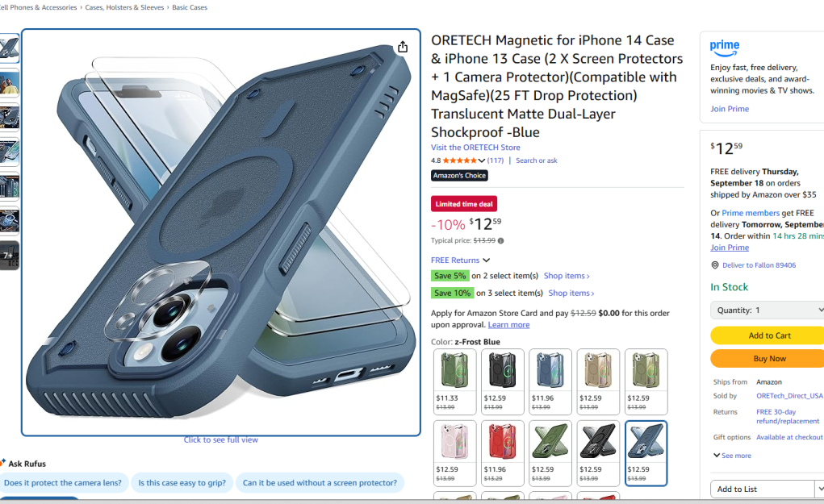Select the second product thumbnail image
The height and width of the screenshot is (504, 824).
pyautogui.click(x=10, y=83)
